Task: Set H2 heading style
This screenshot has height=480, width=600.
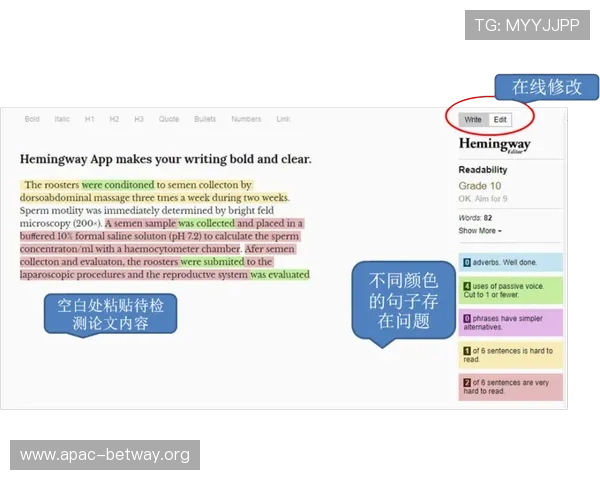Action: tap(114, 119)
